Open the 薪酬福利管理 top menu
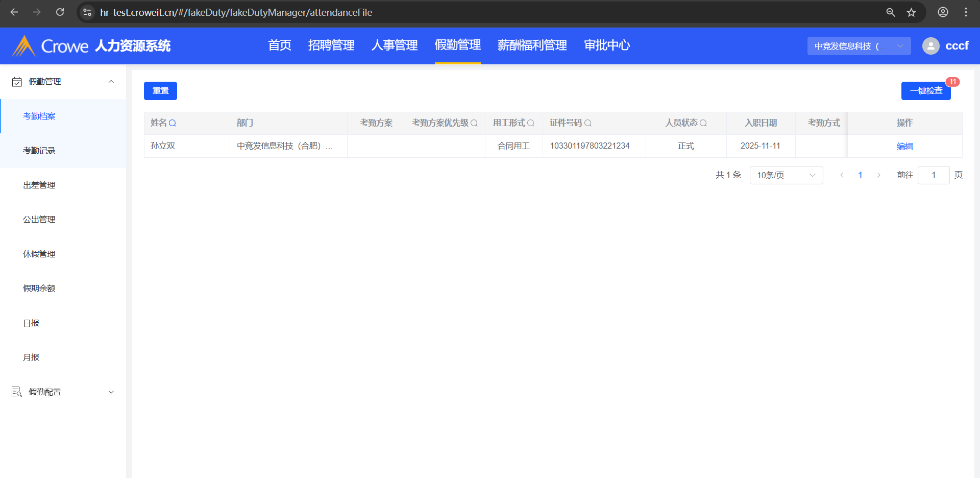Image resolution: width=980 pixels, height=478 pixels. click(x=532, y=45)
